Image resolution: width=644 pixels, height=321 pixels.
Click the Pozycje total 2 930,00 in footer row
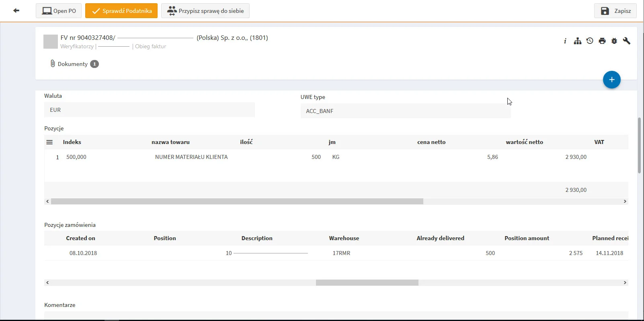click(576, 190)
